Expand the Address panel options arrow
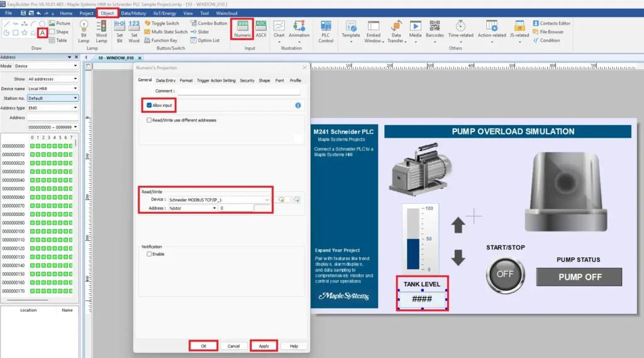Image resolution: width=644 pixels, height=358 pixels. click(69, 57)
